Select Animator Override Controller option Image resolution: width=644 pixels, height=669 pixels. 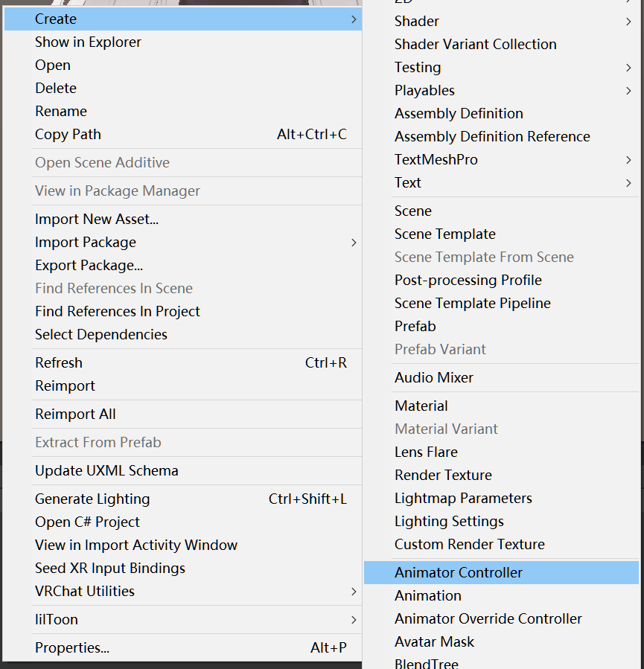(488, 618)
